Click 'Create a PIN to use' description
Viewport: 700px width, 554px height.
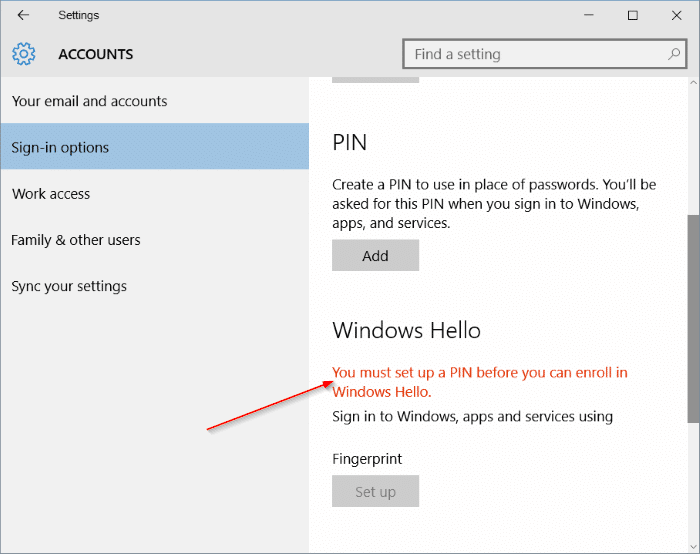494,204
